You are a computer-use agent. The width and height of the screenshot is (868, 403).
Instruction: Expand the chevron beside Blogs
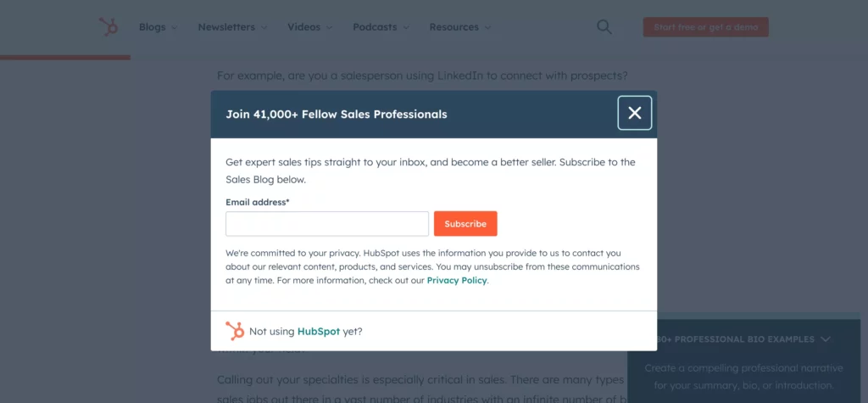(x=174, y=27)
